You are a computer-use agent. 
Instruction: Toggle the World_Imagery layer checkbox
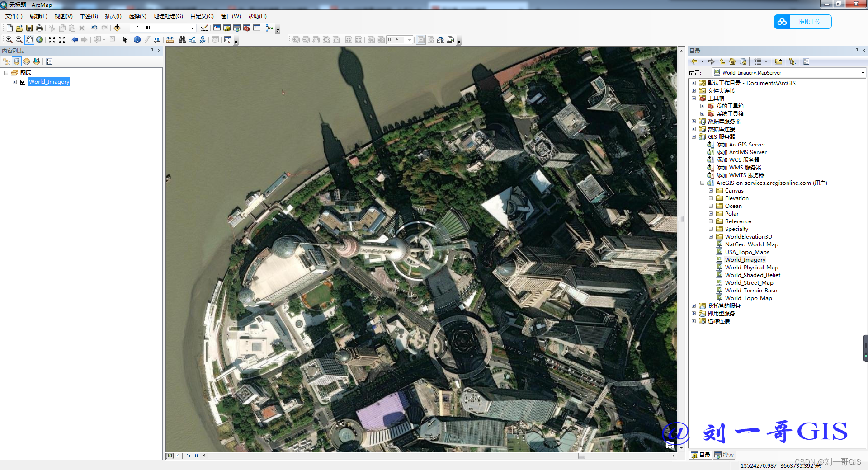point(23,82)
